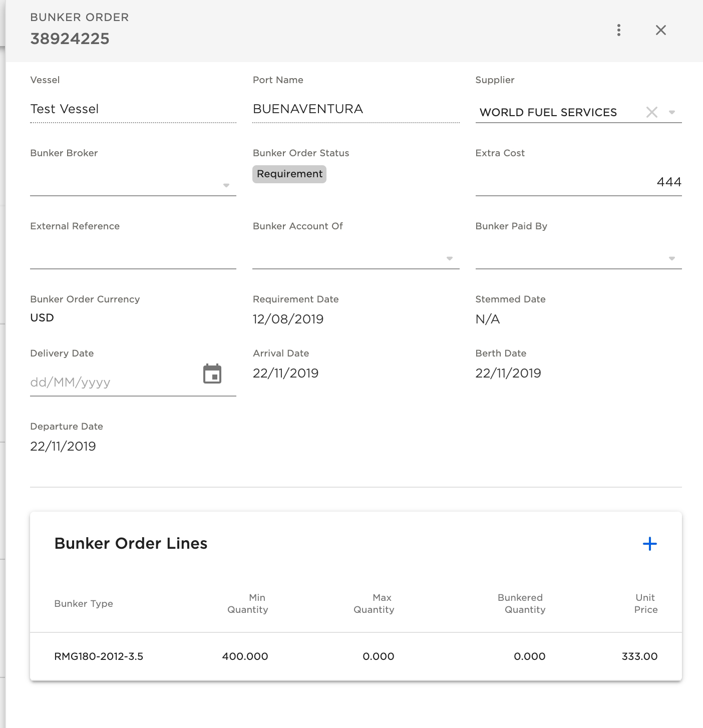Expand the Supplier dropdown arrow
Viewport: 703px width, 728px height.
(672, 112)
